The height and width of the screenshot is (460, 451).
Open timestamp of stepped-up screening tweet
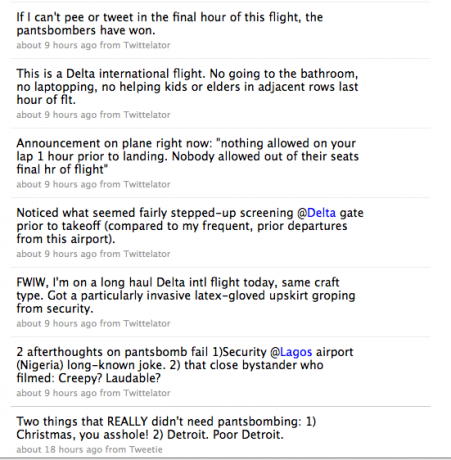click(x=57, y=254)
